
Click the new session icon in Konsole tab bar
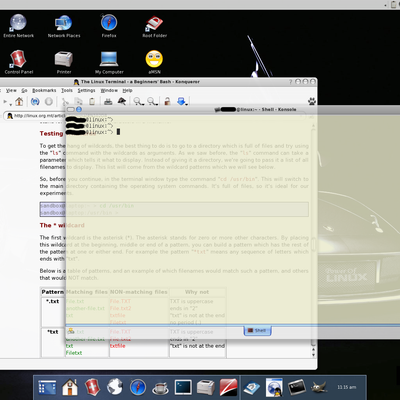point(71,331)
